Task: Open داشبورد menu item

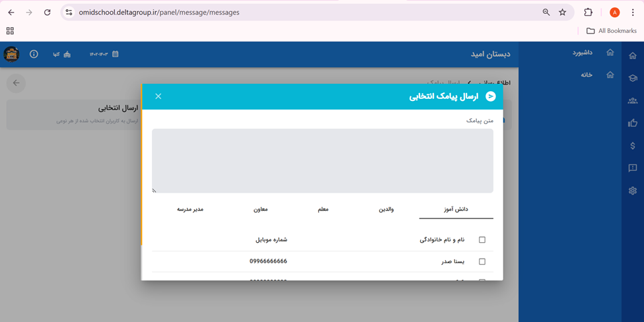Action: [x=583, y=53]
